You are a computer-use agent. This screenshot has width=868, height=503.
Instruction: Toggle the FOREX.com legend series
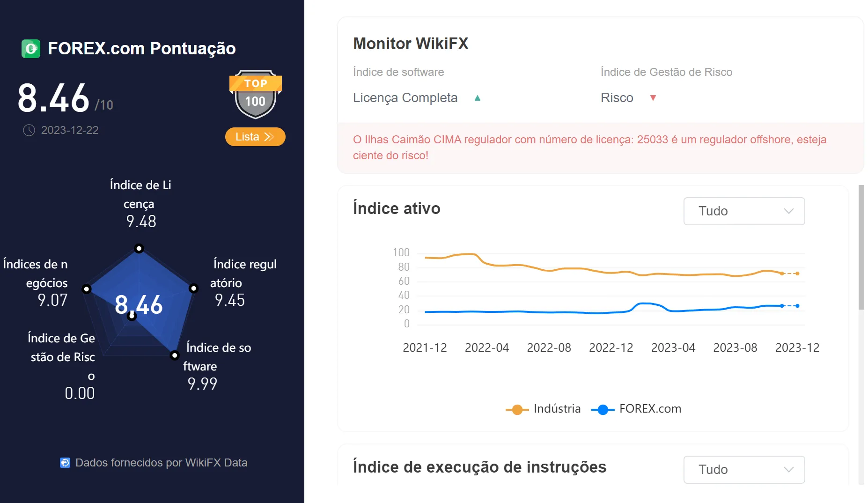[636, 409]
